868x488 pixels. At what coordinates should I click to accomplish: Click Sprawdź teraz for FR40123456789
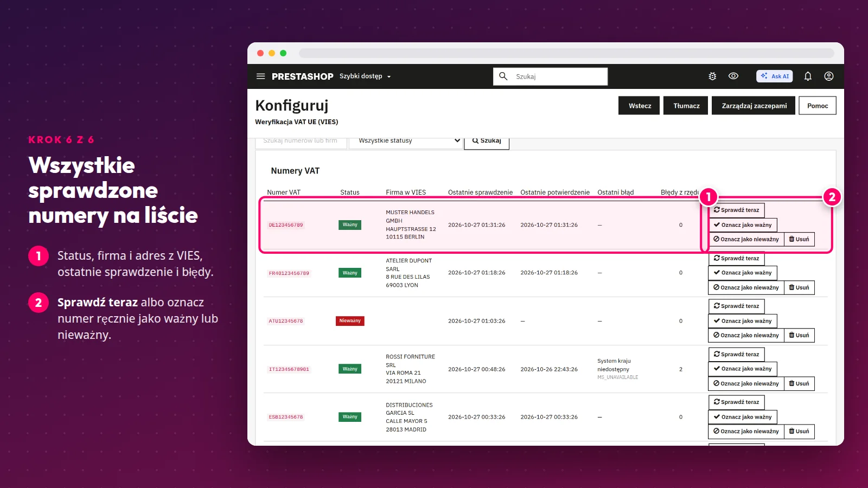737,259
